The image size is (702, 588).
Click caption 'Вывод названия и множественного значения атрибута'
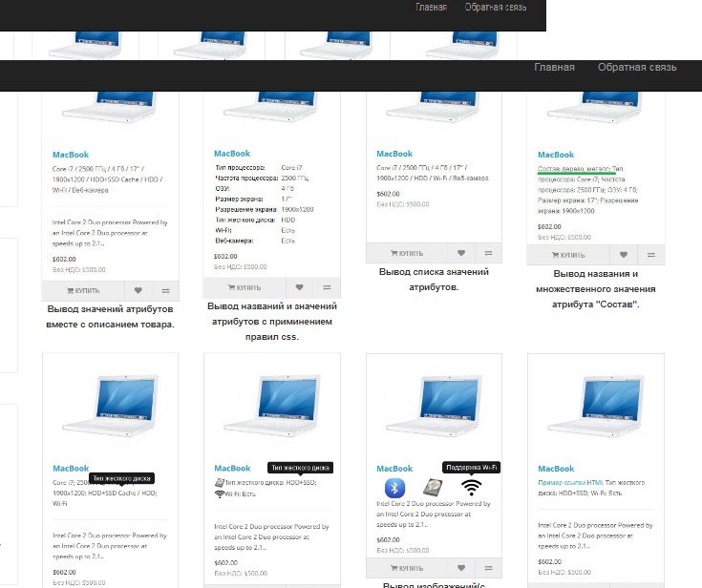tap(595, 289)
